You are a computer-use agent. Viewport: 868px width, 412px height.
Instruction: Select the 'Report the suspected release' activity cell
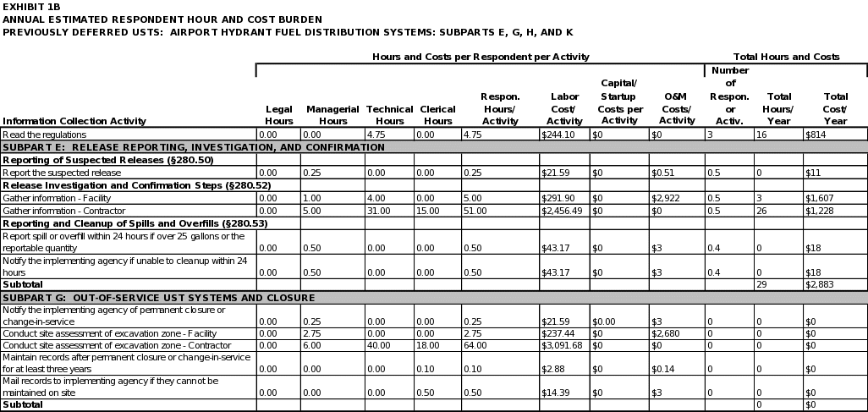(x=63, y=173)
